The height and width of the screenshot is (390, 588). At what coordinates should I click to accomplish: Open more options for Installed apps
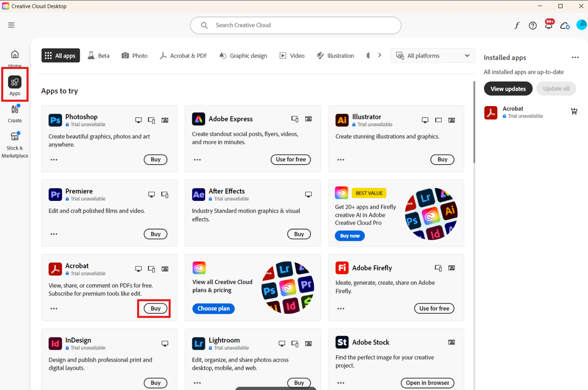point(575,58)
